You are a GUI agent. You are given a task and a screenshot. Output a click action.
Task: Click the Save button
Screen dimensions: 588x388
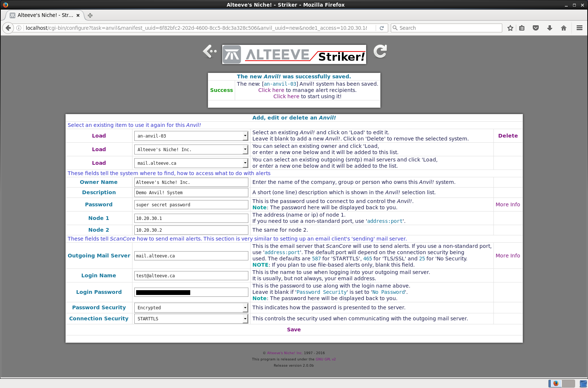click(294, 330)
